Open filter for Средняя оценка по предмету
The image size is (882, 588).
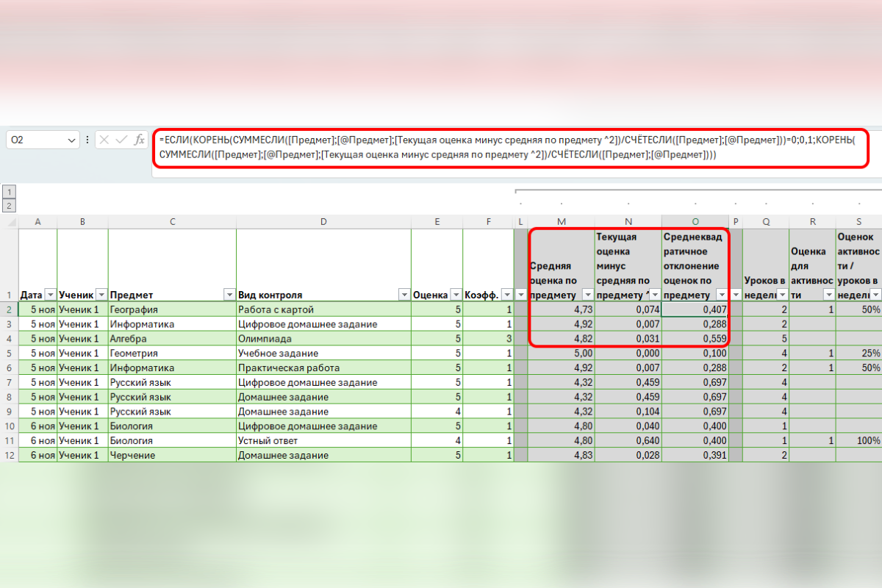point(587,295)
